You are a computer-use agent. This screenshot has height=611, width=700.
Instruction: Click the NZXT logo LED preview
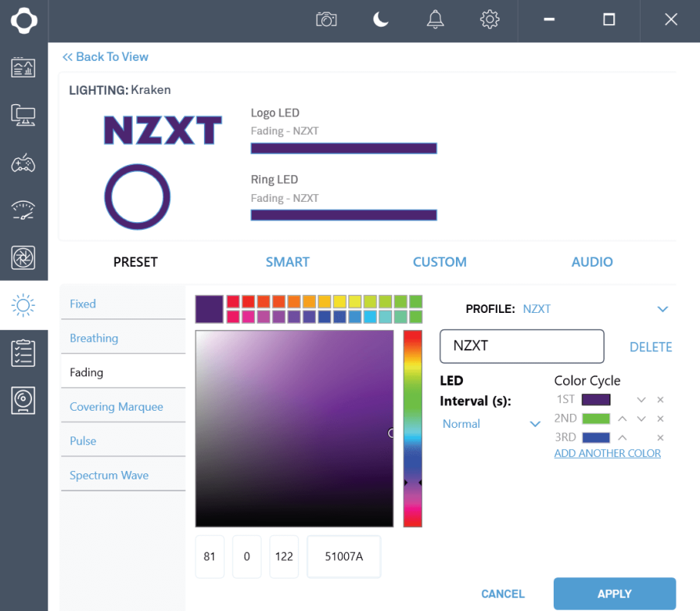pyautogui.click(x=163, y=131)
